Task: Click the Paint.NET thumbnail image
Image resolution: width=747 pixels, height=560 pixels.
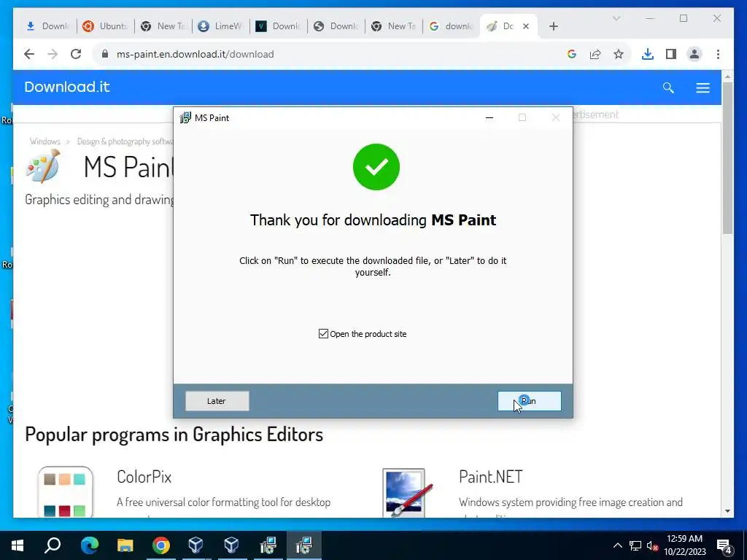Action: click(409, 493)
